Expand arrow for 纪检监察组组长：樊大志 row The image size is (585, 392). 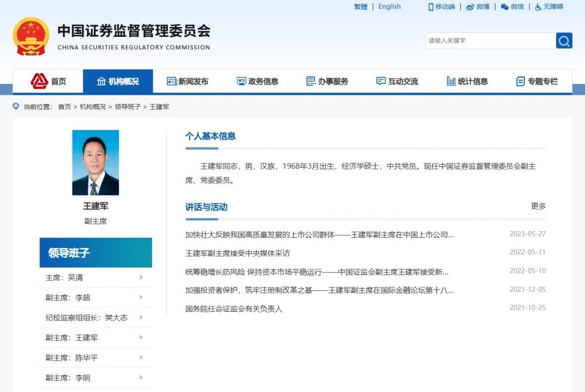[141, 317]
